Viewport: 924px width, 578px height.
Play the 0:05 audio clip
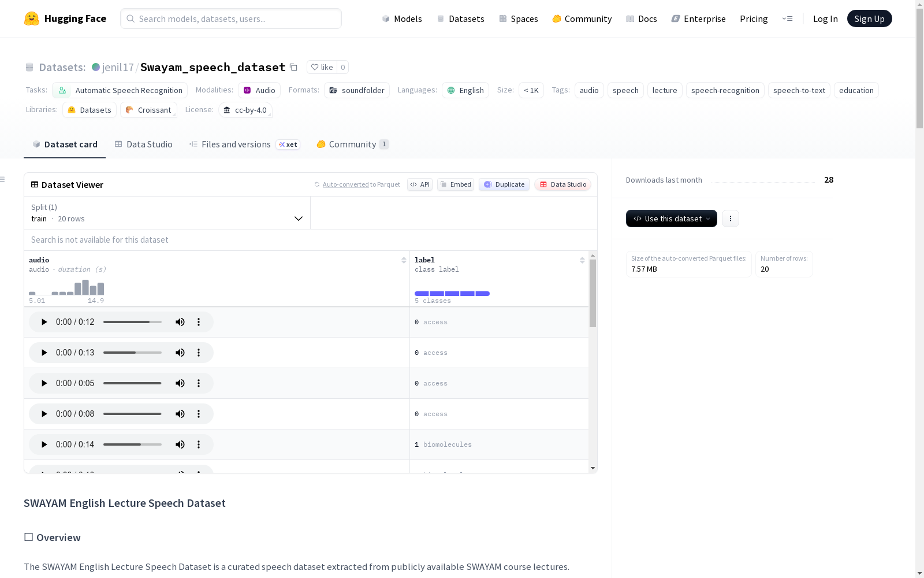[x=44, y=383]
